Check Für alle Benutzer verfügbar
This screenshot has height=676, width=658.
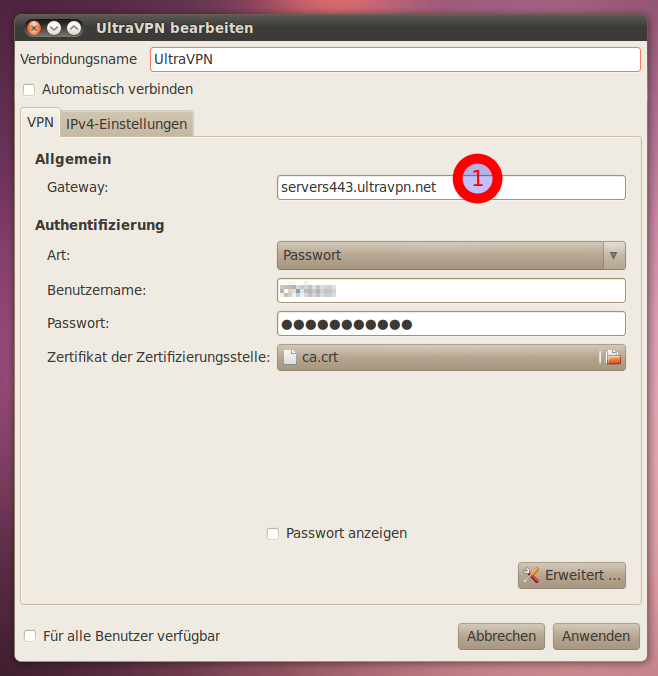pyautogui.click(x=30, y=636)
